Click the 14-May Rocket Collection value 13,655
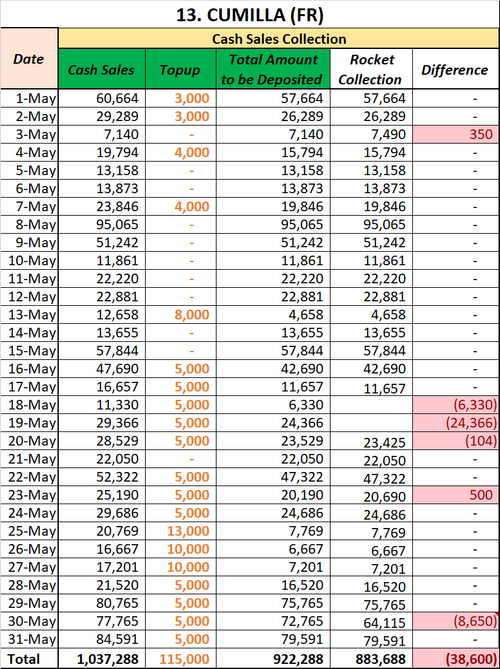The image size is (500, 669). pos(384,333)
